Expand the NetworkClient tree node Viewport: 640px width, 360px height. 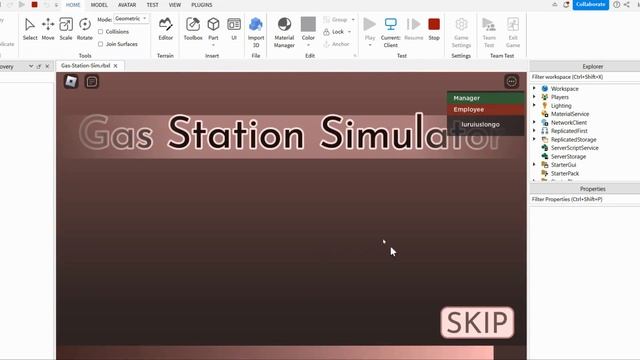[534, 122]
